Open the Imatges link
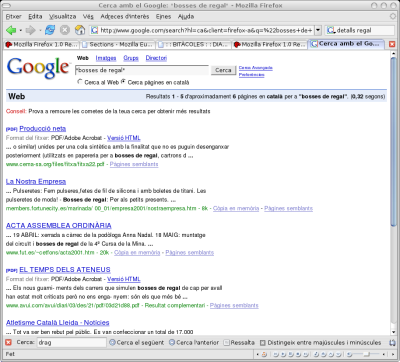 click(106, 58)
